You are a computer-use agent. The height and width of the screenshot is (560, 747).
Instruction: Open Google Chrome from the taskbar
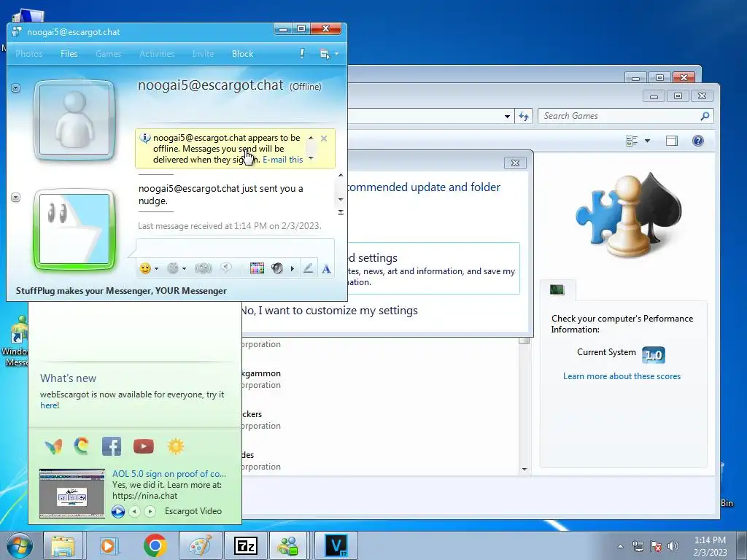tap(155, 545)
